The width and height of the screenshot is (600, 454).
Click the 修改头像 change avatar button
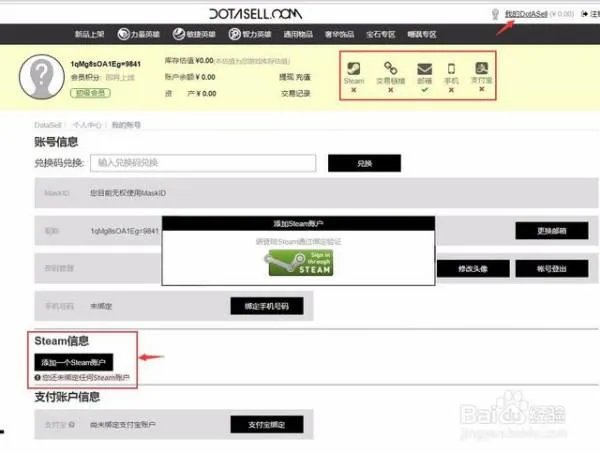[473, 268]
